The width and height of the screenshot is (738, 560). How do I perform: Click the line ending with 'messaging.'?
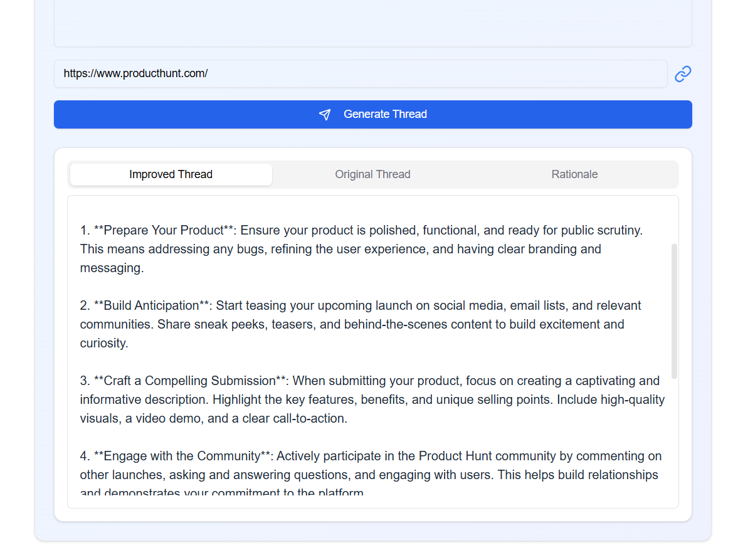point(112,268)
